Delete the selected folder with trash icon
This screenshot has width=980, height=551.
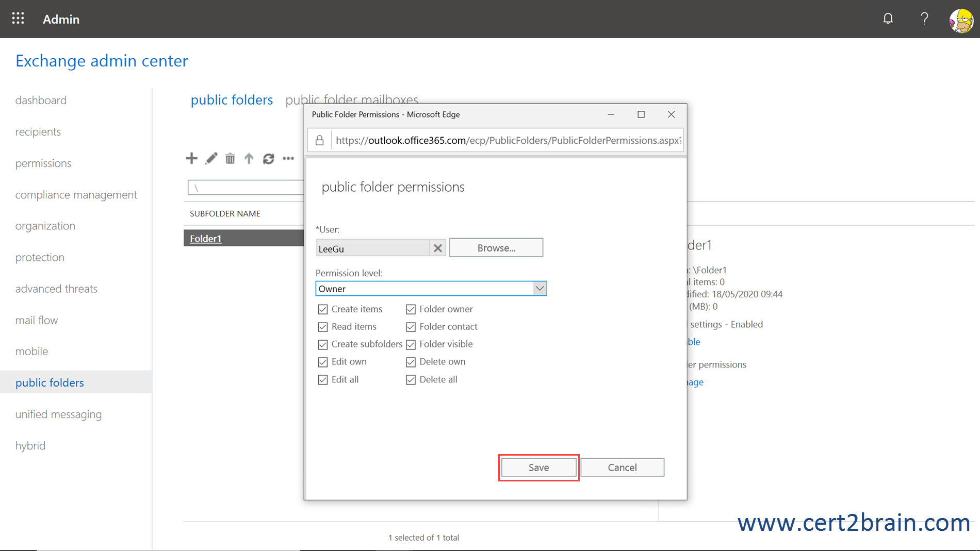tap(230, 158)
